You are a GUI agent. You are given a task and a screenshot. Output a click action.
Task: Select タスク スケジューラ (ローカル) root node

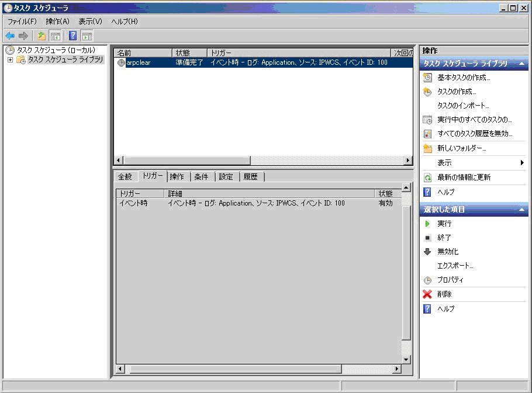coord(56,50)
